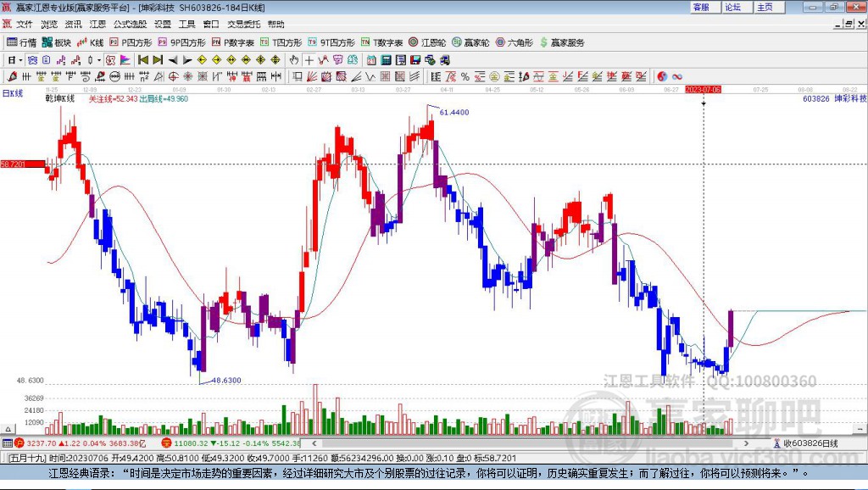Open the T四方形 tool
868x490 pixels.
click(x=281, y=42)
